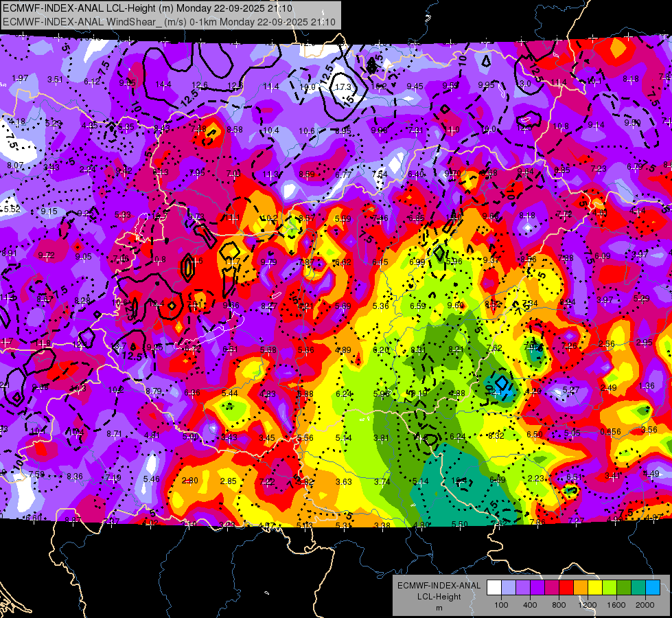
Task: Select the teal legend color swatch
Action: pos(638,588)
